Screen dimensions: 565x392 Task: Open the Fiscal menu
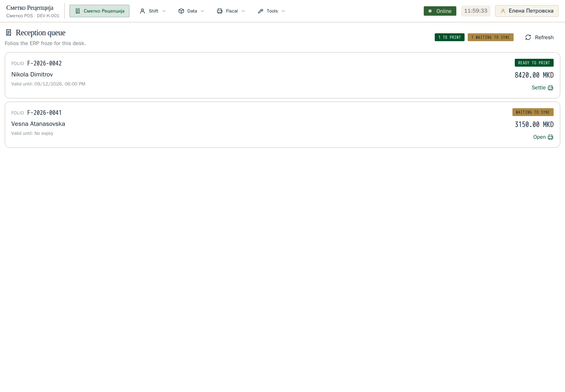231,11
